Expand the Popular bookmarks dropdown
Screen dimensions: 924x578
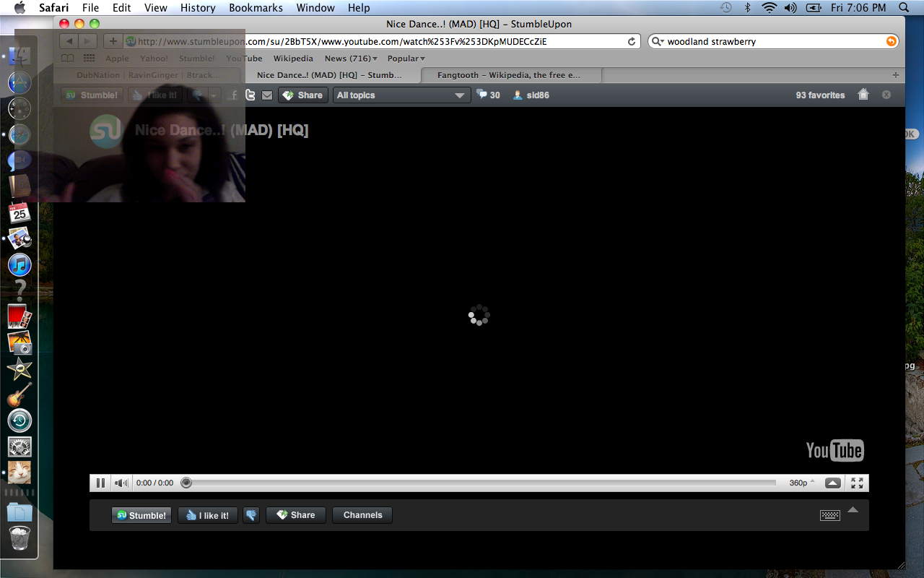click(x=406, y=59)
